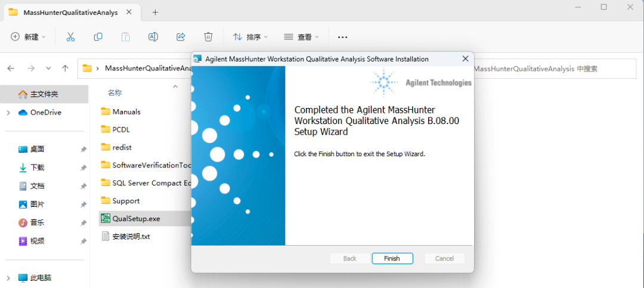Add a new Explorer tab

[155, 13]
